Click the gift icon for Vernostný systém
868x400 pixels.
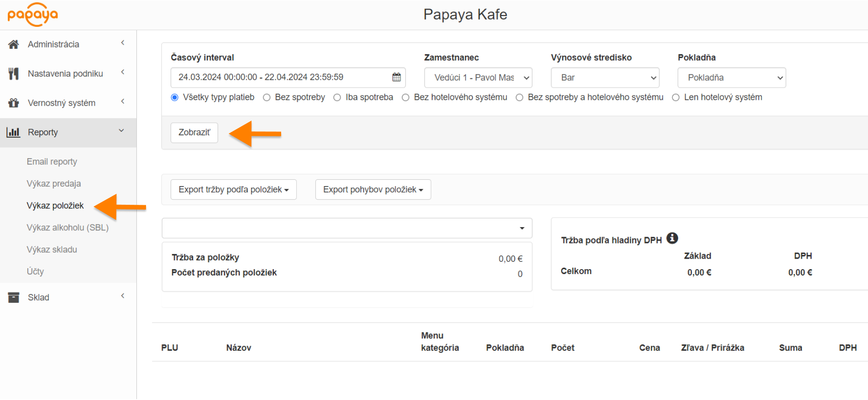[14, 103]
